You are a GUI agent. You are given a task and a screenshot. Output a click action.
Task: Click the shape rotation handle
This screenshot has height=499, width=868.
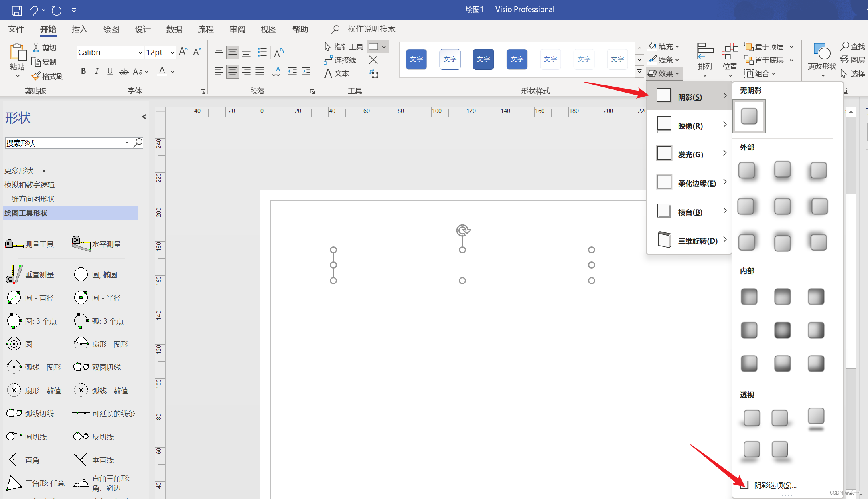[x=463, y=230]
